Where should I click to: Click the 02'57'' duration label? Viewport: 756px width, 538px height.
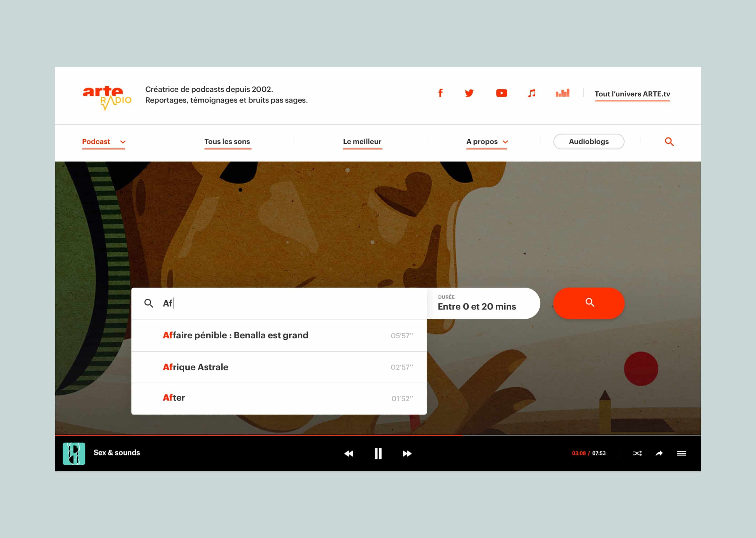(x=402, y=367)
